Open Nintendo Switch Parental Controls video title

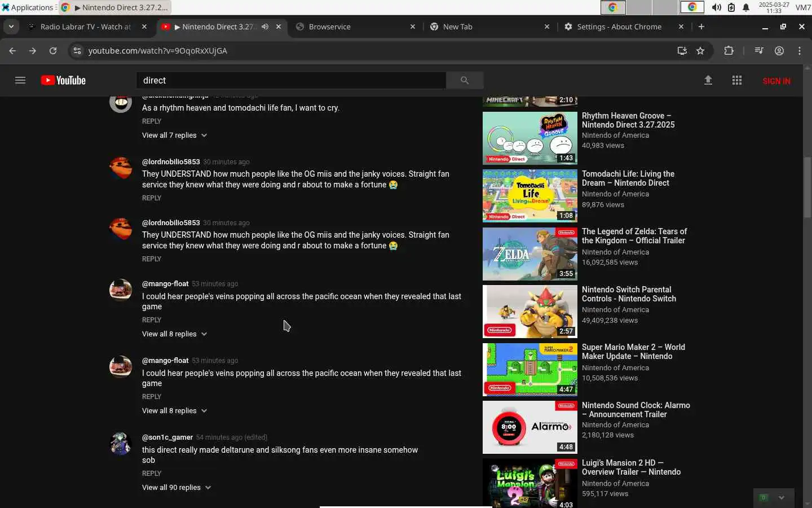pos(629,294)
